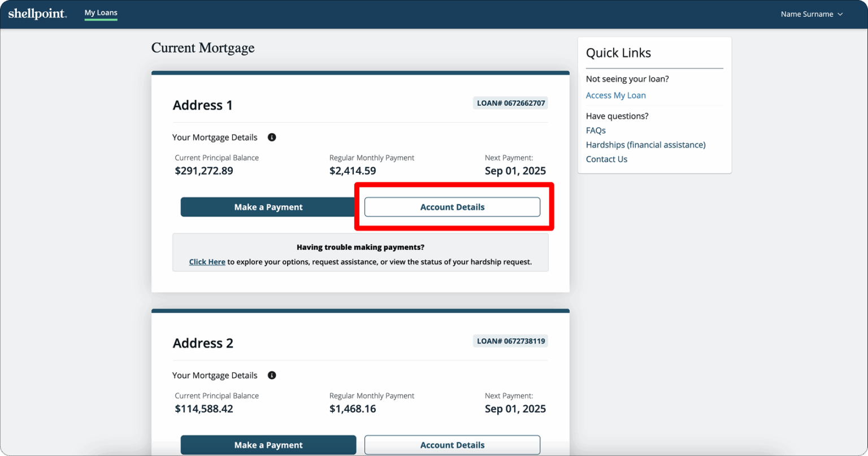Click the $1,468.16 regular monthly payment amount
The width and height of the screenshot is (868, 456).
point(353,409)
